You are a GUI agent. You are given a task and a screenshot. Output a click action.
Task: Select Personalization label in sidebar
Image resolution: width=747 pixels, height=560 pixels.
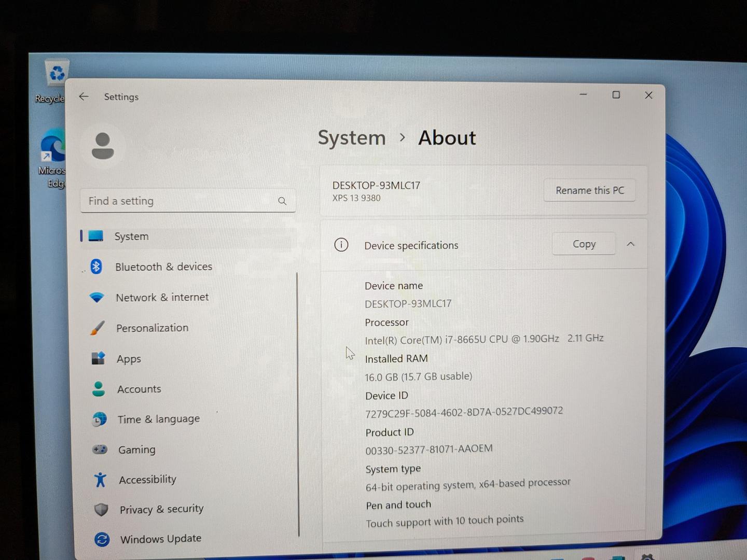tap(153, 328)
